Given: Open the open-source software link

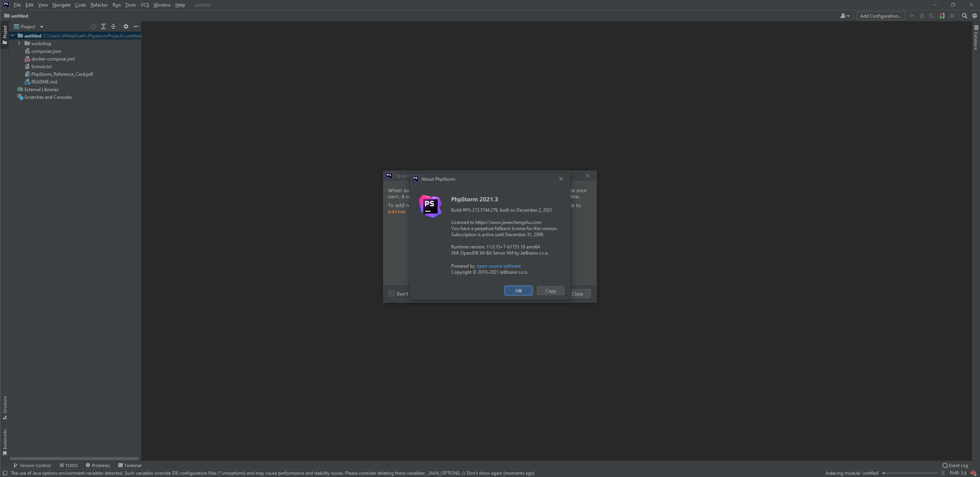Looking at the screenshot, I should (499, 266).
